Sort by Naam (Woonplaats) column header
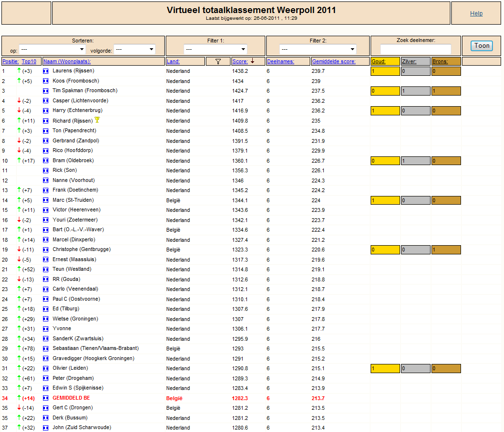This screenshot has width=504, height=432. point(67,61)
